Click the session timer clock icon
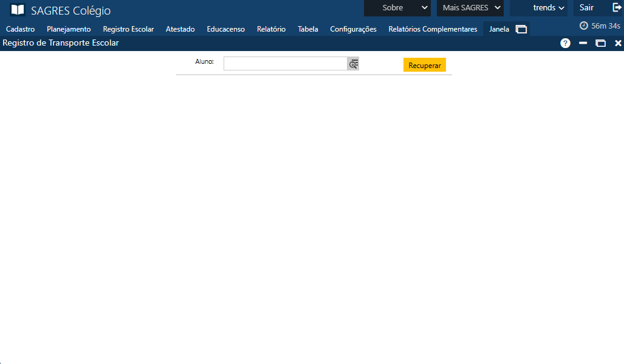 pos(582,26)
